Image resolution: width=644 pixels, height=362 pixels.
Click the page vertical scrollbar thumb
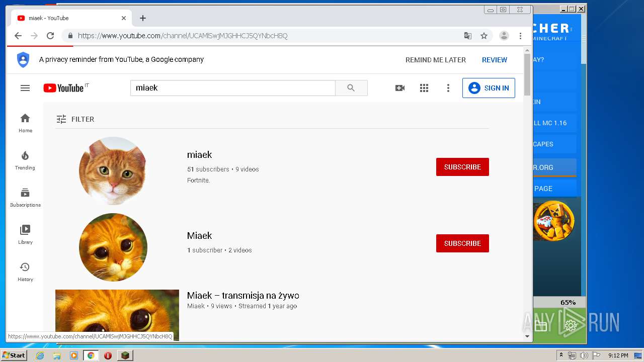(x=527, y=74)
